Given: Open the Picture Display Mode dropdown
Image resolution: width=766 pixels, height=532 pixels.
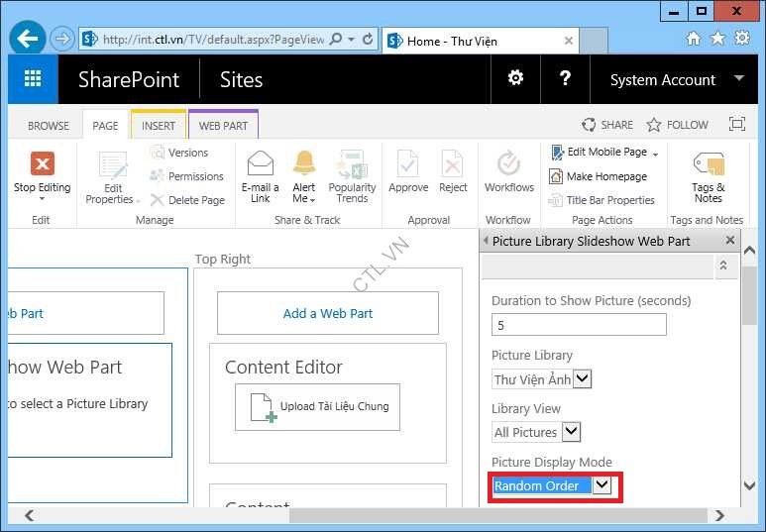Looking at the screenshot, I should 602,485.
